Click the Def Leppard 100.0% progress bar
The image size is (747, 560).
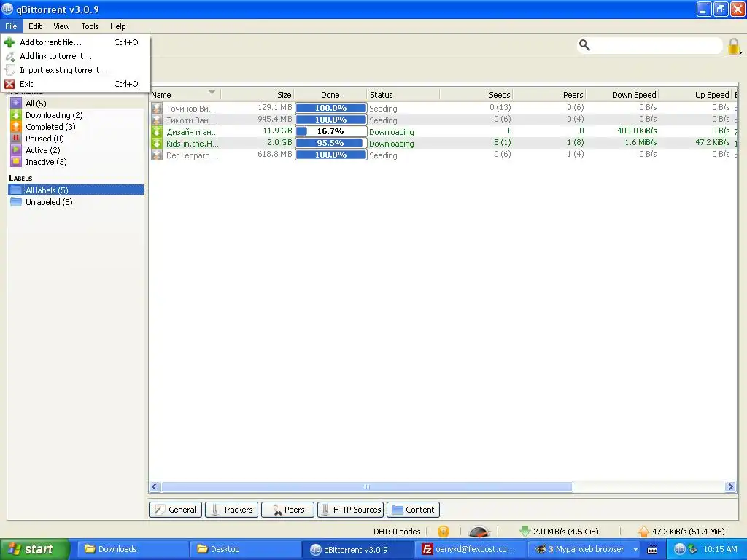(x=330, y=155)
